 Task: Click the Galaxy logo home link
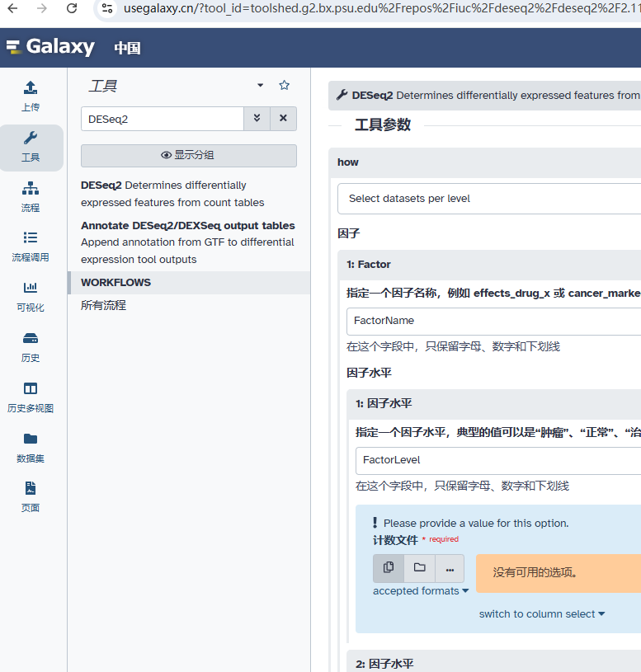(x=50, y=47)
